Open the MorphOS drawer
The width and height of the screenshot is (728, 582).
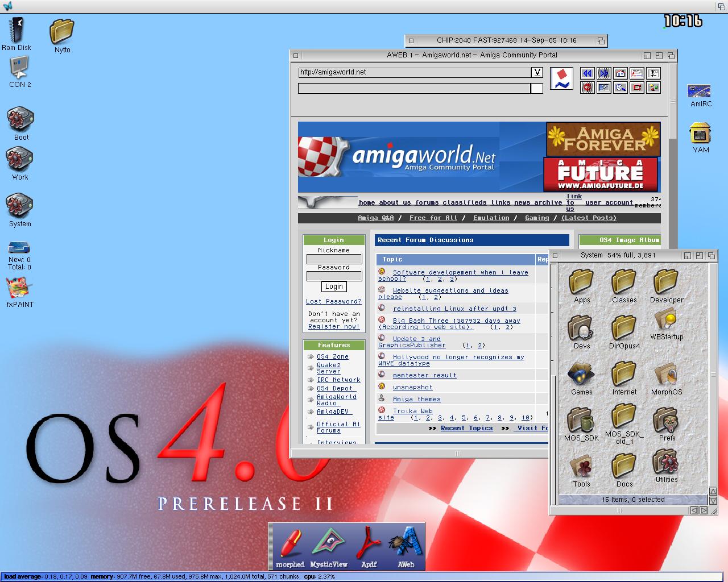click(667, 378)
